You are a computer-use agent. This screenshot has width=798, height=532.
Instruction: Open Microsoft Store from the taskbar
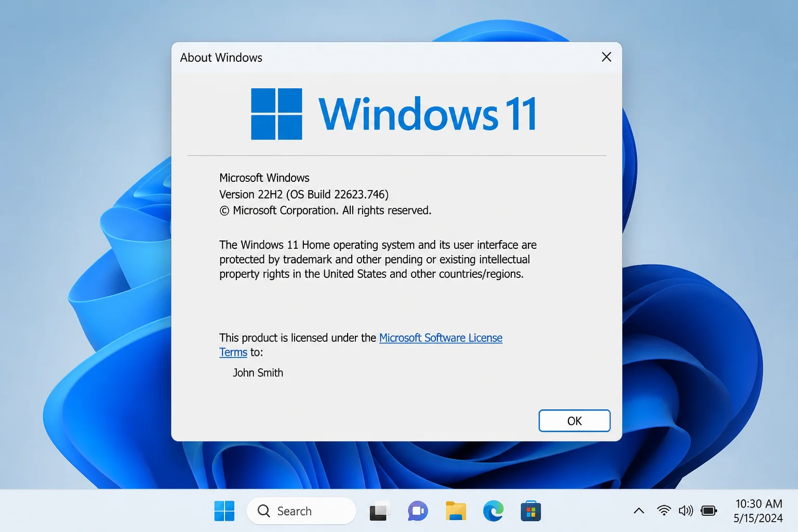pyautogui.click(x=531, y=511)
